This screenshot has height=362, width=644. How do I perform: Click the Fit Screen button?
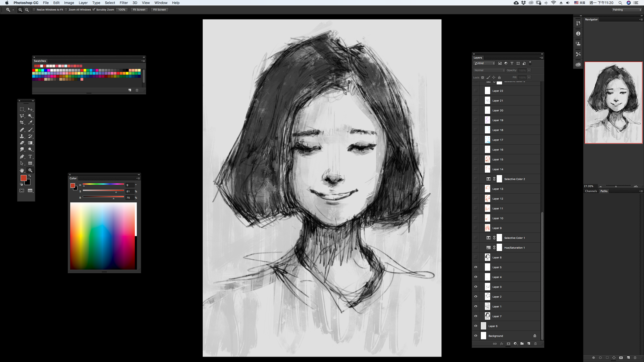pyautogui.click(x=139, y=10)
